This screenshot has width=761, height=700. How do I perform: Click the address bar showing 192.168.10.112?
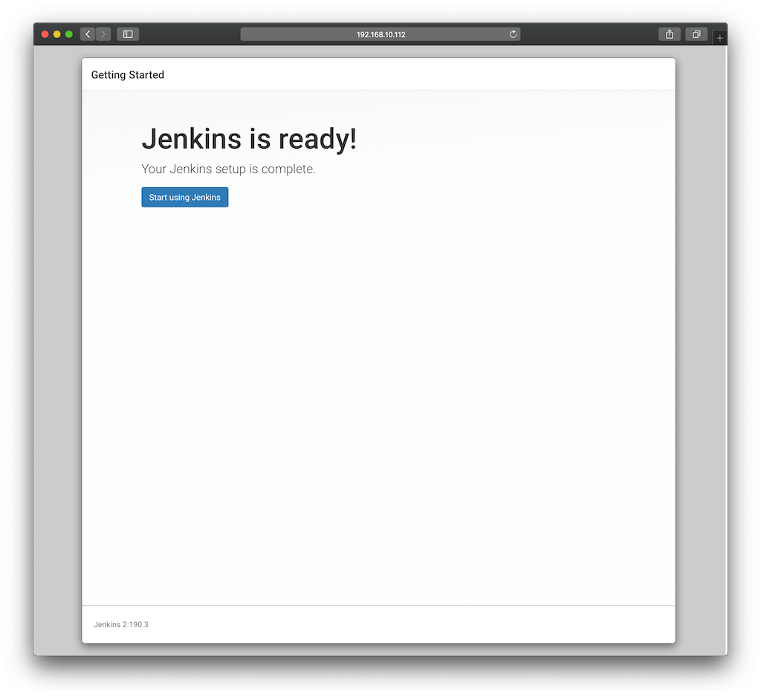click(x=380, y=34)
